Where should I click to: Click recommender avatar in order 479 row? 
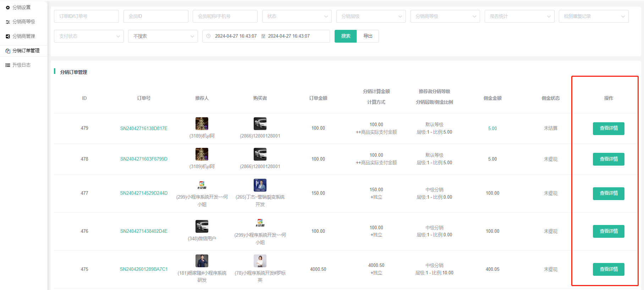click(202, 124)
